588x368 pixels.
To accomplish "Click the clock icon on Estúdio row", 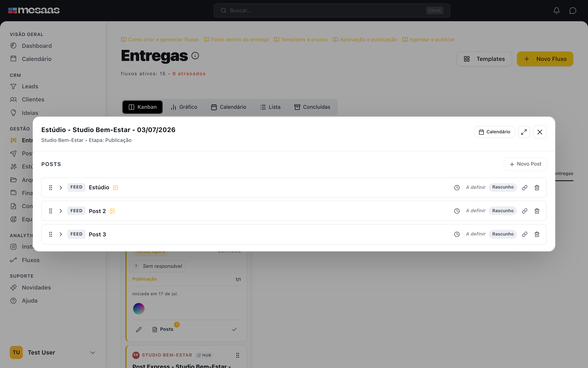I will coord(457,187).
